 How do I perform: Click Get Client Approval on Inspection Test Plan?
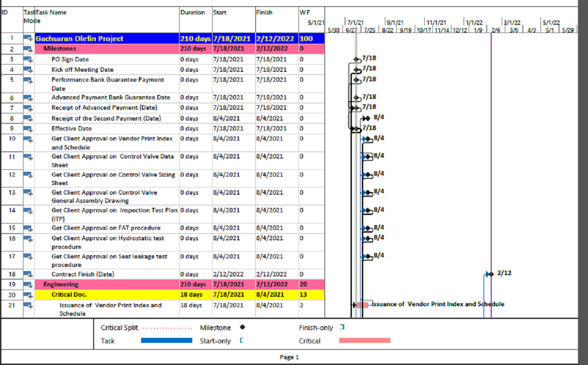(x=115, y=215)
